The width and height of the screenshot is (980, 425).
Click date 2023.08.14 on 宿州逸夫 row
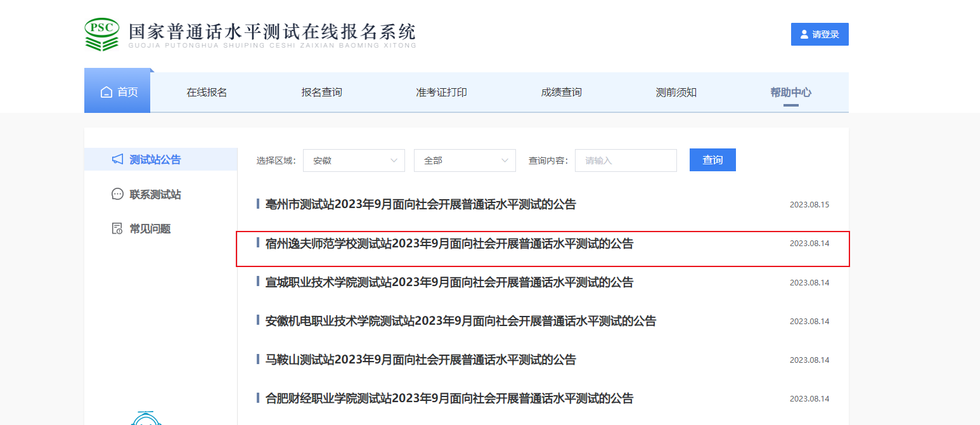(809, 244)
